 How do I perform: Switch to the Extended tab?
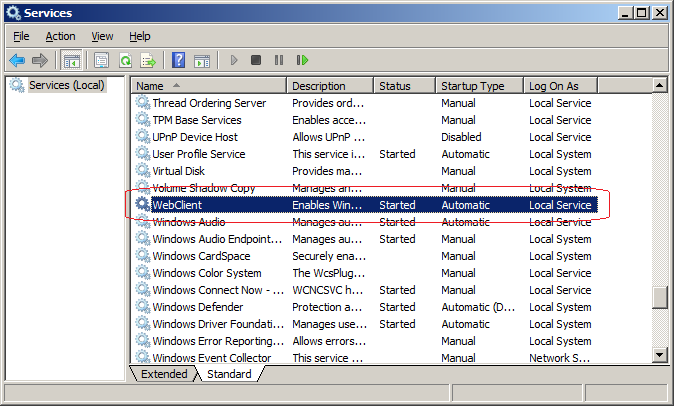coord(163,374)
